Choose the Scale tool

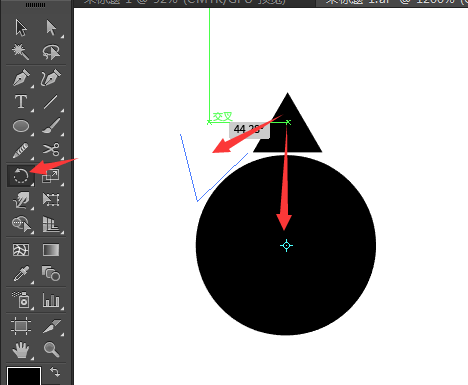pyautogui.click(x=51, y=176)
